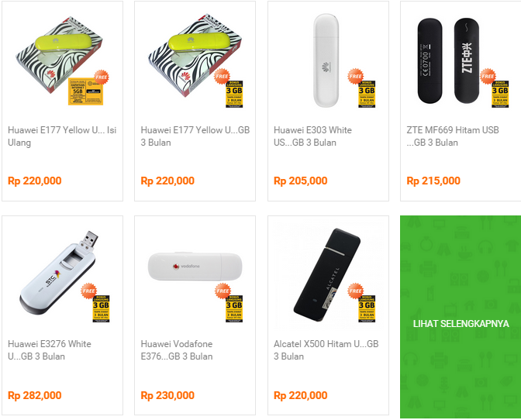Open the Huawei E177 Yellow Isi Ulang title link
Image resolution: width=521 pixels, height=420 pixels.
tap(62, 136)
